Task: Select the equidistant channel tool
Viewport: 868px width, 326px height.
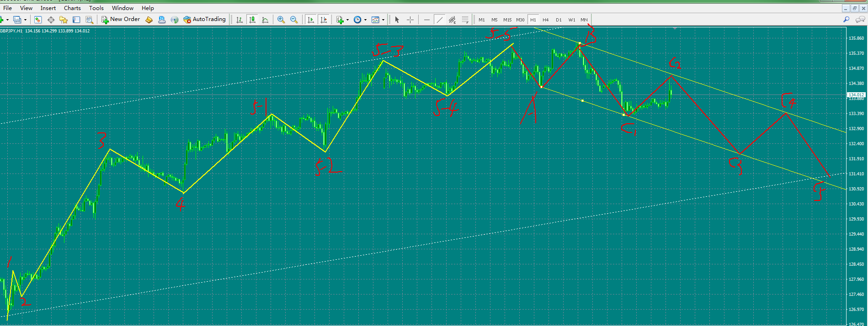Action: pyautogui.click(x=452, y=20)
